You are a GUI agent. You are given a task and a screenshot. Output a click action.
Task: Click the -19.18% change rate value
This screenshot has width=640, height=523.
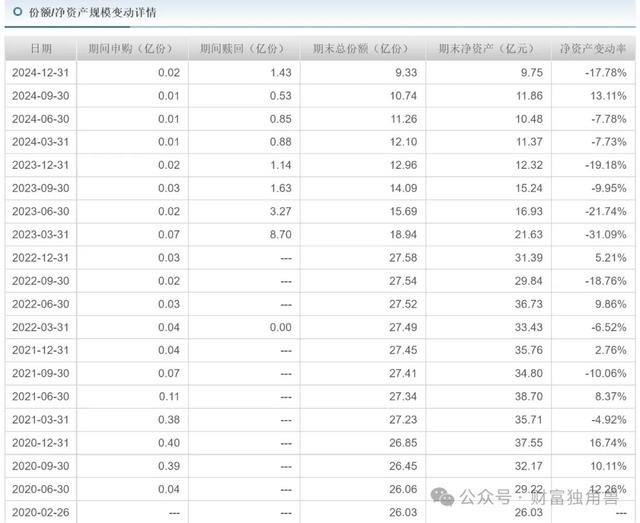(x=606, y=165)
